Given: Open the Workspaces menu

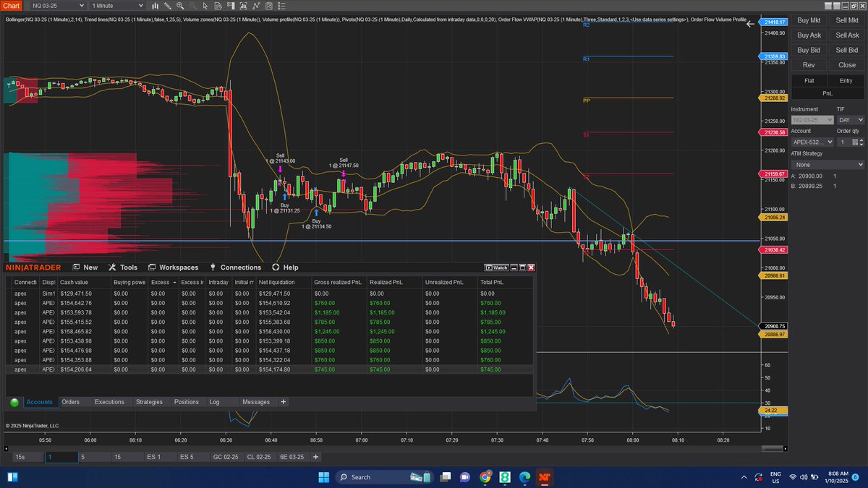Looking at the screenshot, I should point(172,267).
